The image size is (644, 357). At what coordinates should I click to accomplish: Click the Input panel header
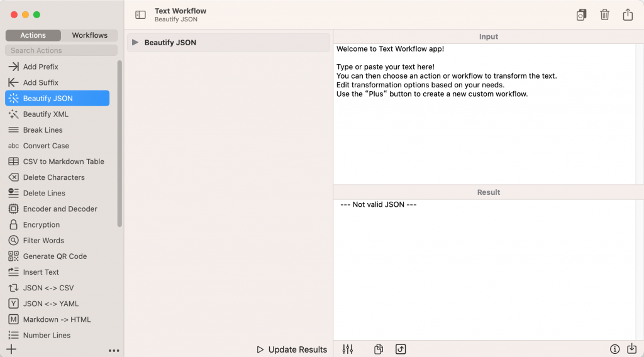click(x=488, y=36)
